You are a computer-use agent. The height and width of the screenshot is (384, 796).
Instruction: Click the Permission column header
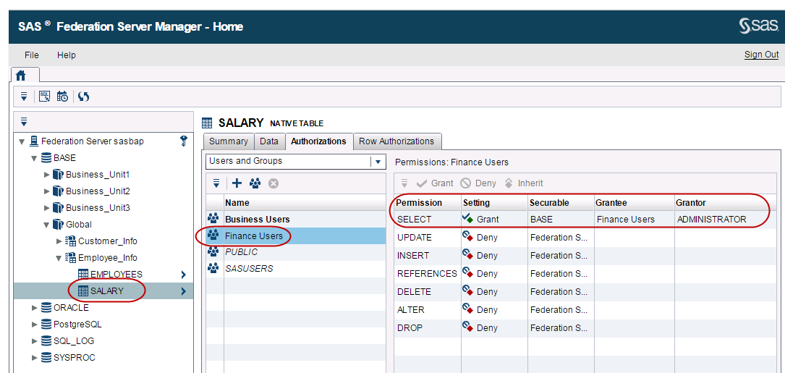click(427, 203)
